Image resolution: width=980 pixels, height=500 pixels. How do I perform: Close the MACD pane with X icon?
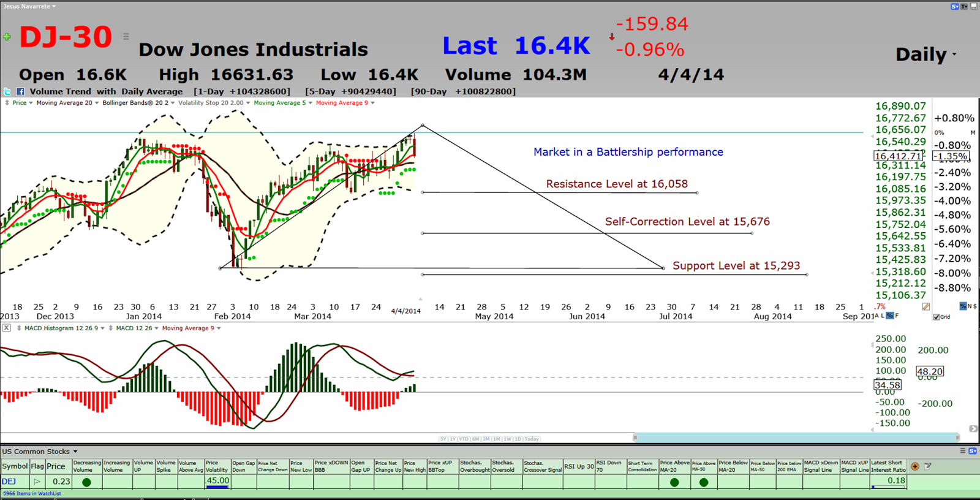tap(6, 328)
